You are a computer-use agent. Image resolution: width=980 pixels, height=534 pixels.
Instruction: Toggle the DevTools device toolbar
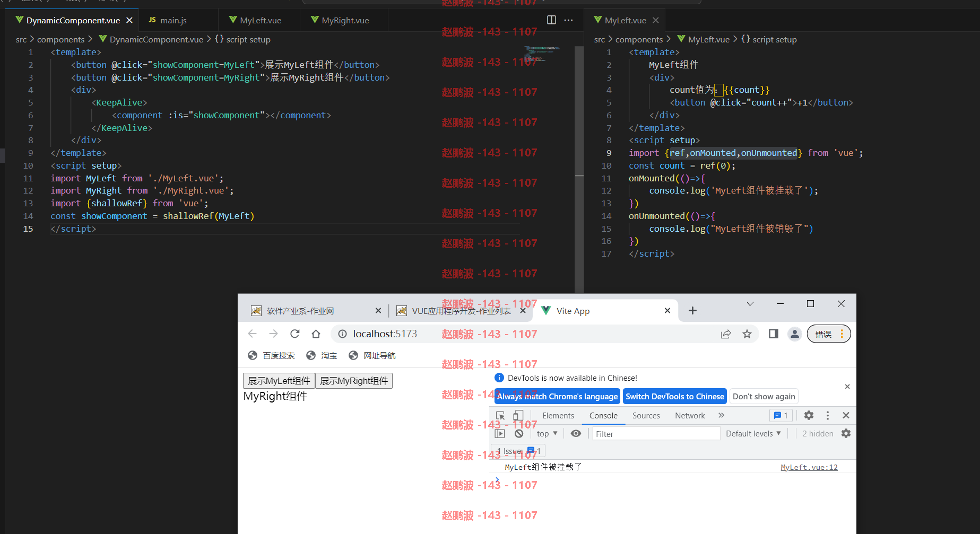point(518,416)
